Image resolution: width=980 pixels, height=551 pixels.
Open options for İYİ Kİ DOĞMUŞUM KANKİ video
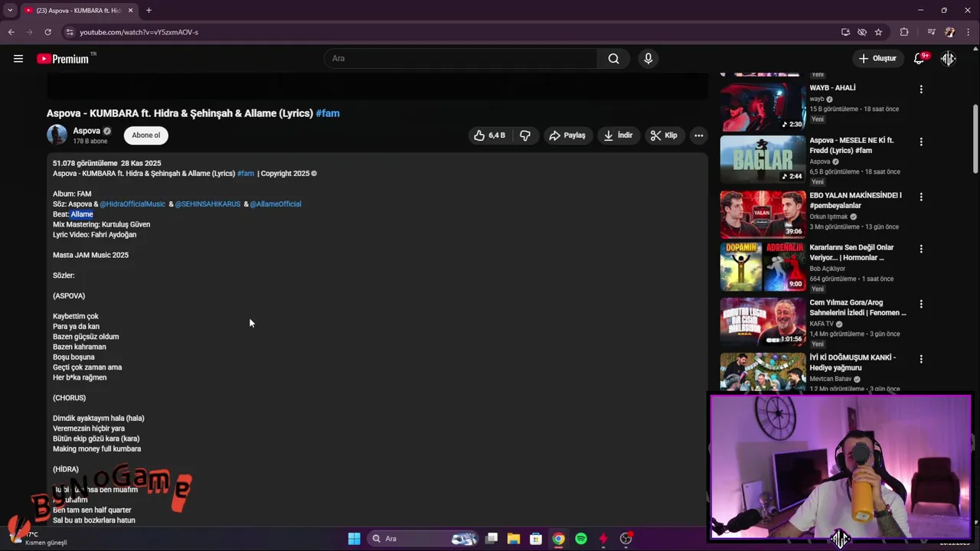point(921,359)
